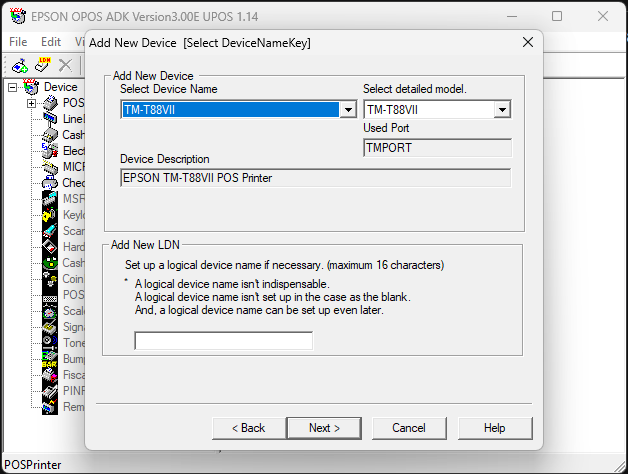Viewport: 628px width, 474px height.
Task: Open the Edit menu
Action: pyautogui.click(x=51, y=42)
